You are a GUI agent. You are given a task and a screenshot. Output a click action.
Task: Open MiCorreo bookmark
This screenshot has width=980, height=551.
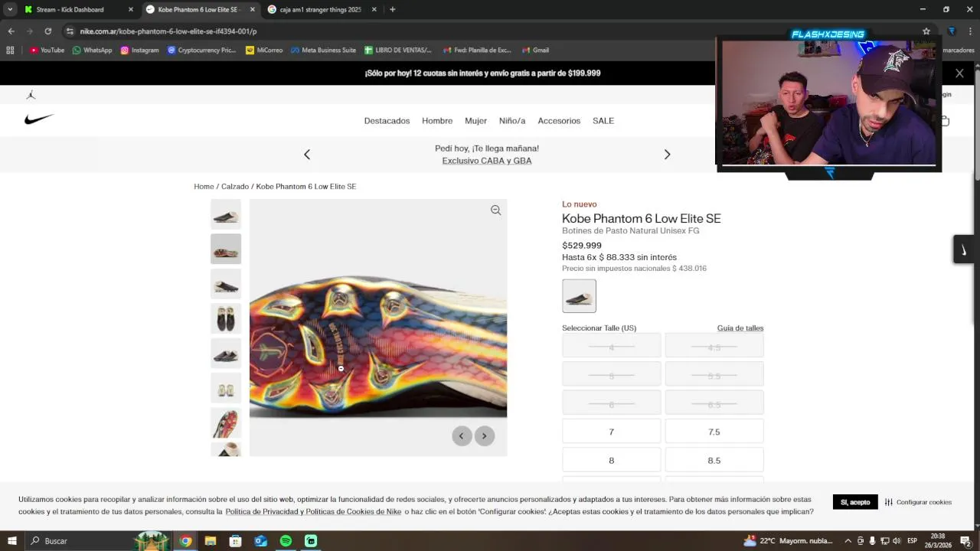pos(264,51)
